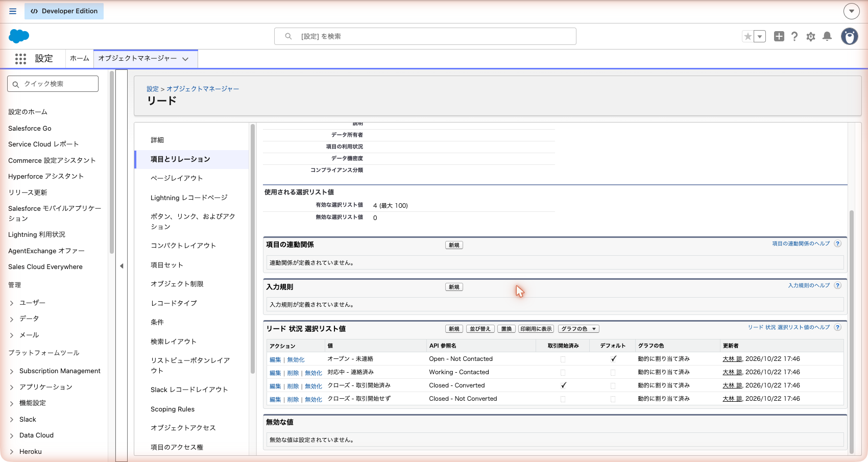Expand the Slack tree item
Screen dimensions: 868x462
pos(12,420)
